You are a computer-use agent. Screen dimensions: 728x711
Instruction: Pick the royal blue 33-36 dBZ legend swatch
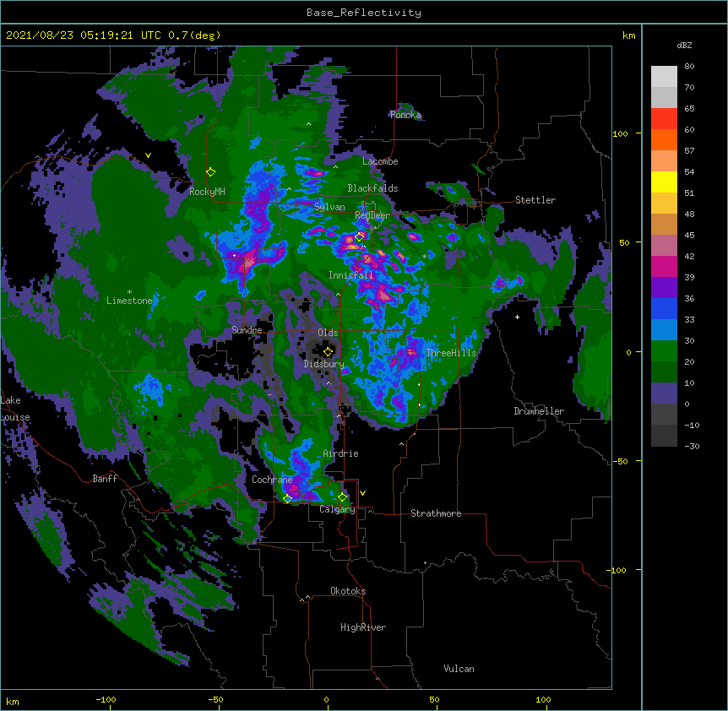(664, 308)
